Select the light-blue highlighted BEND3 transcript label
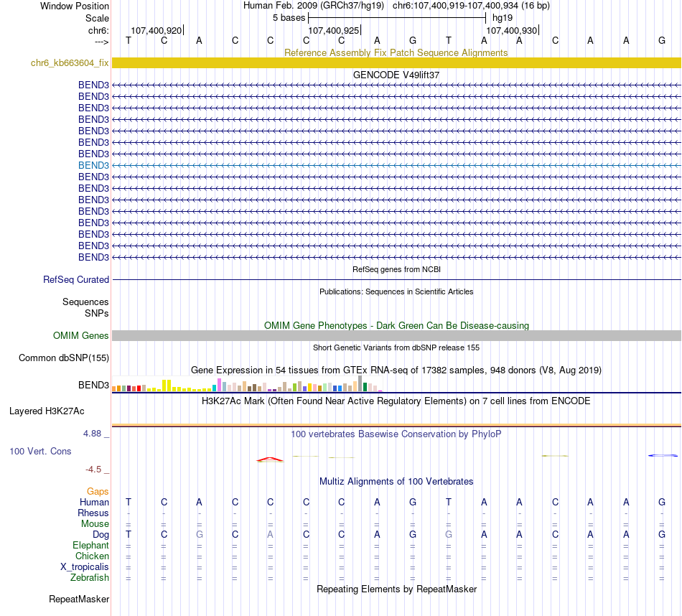 93,165
